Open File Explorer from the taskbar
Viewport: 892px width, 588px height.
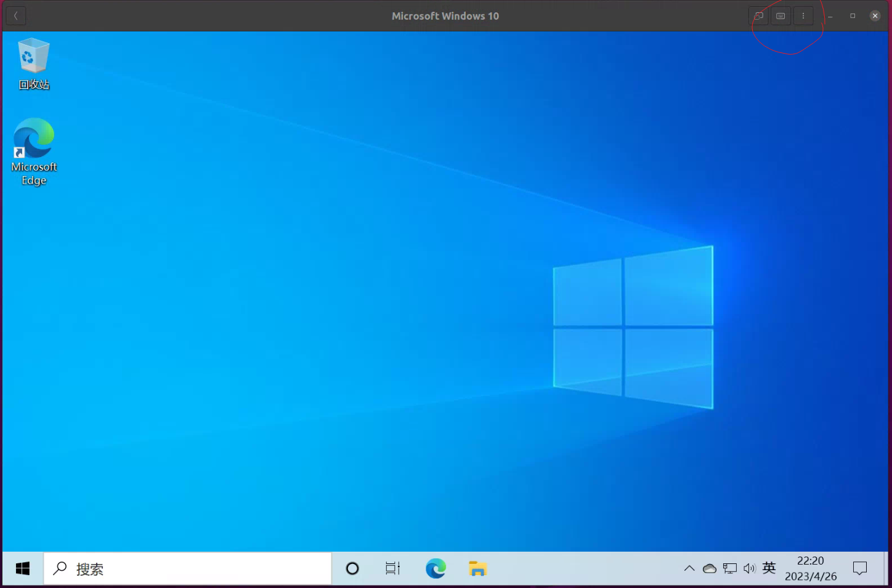(x=477, y=568)
